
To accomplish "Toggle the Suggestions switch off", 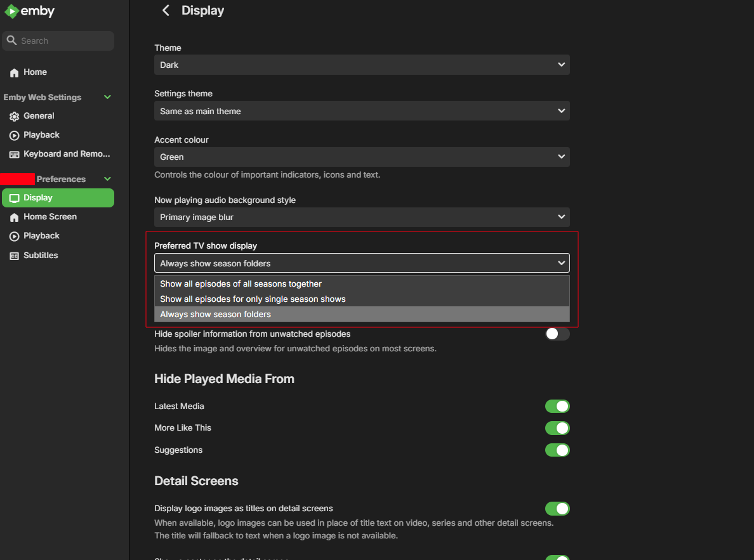I will 557,450.
